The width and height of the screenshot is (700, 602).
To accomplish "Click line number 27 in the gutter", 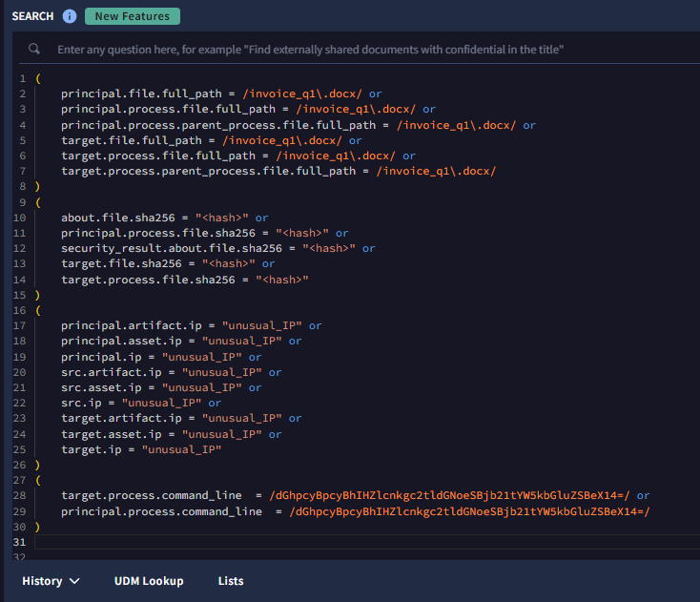I will (21, 480).
